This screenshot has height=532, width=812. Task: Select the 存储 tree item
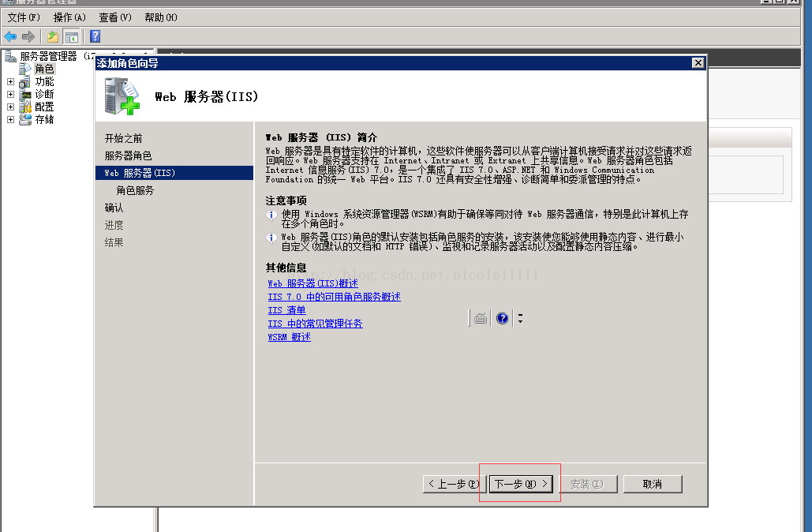(x=44, y=119)
